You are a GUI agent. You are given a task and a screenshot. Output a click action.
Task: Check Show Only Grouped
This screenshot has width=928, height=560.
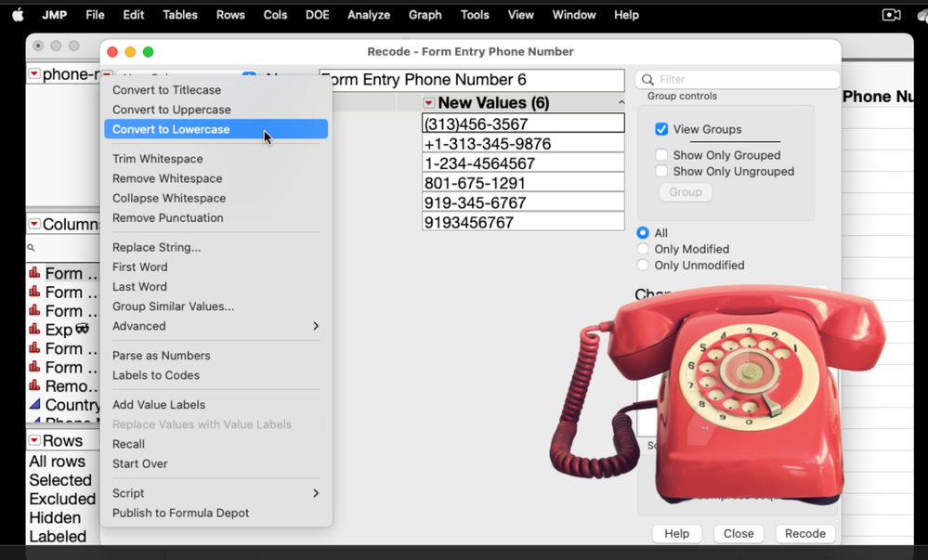pos(661,155)
